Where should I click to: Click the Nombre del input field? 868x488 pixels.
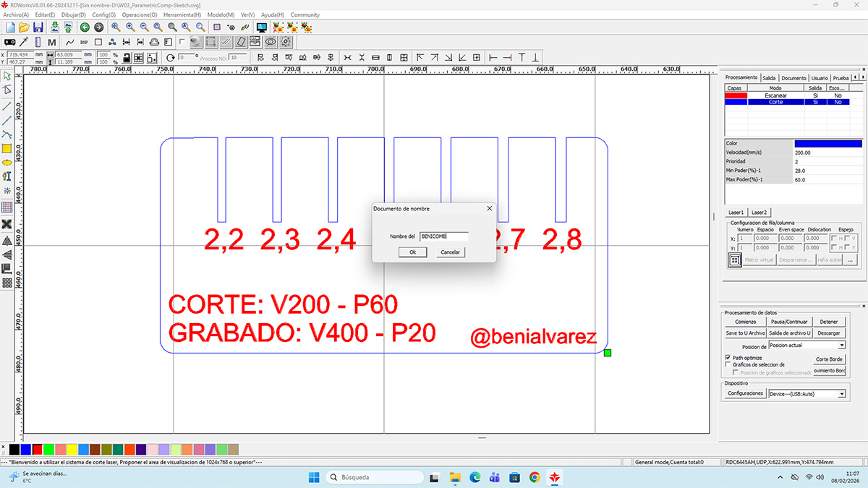443,236
